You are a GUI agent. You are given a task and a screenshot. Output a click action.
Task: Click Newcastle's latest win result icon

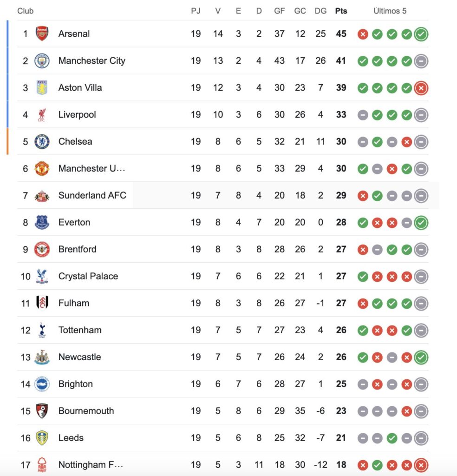(421, 357)
